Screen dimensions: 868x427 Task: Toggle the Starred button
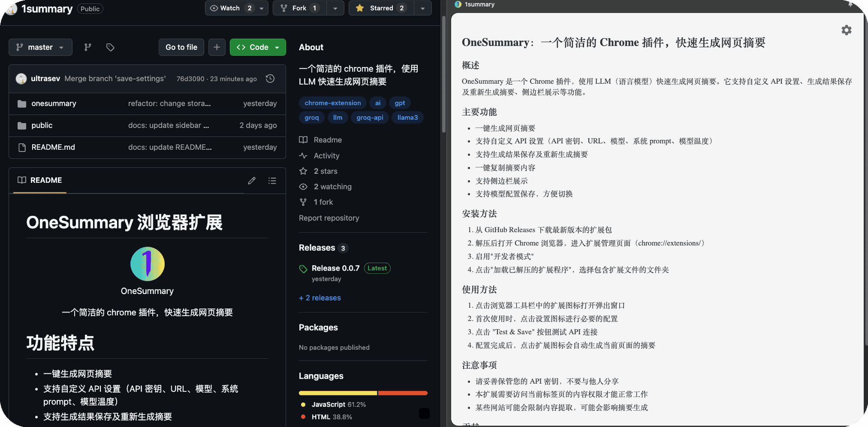[x=381, y=8]
